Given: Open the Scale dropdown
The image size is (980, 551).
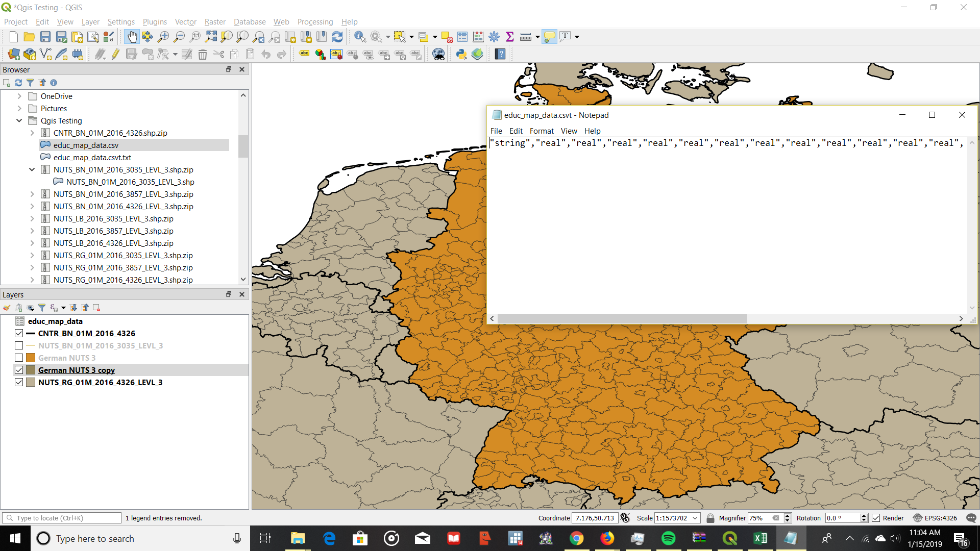Looking at the screenshot, I should 695,518.
